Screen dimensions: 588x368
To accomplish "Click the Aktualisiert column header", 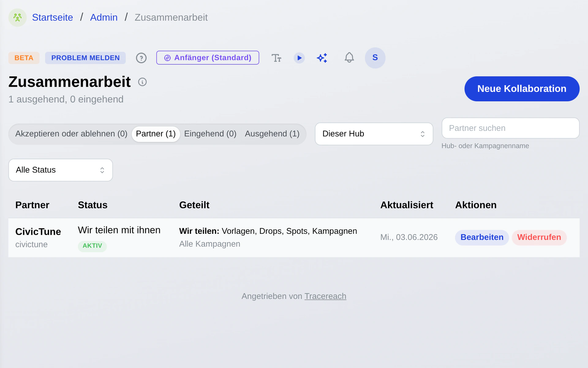I will click(x=407, y=205).
